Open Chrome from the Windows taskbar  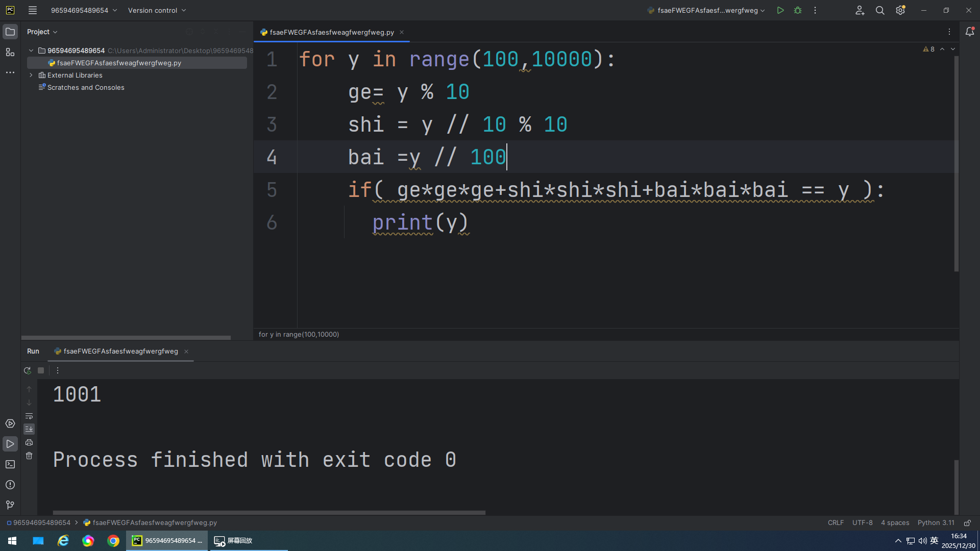pos(113,541)
